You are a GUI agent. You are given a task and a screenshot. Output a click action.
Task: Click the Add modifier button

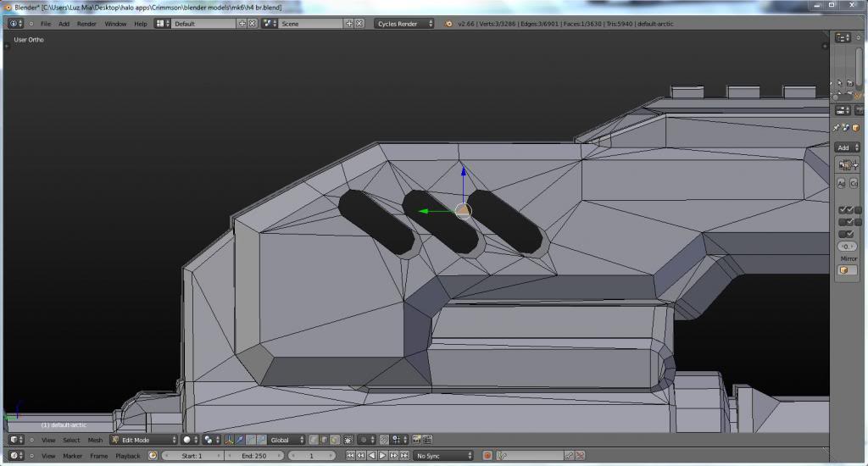click(847, 147)
